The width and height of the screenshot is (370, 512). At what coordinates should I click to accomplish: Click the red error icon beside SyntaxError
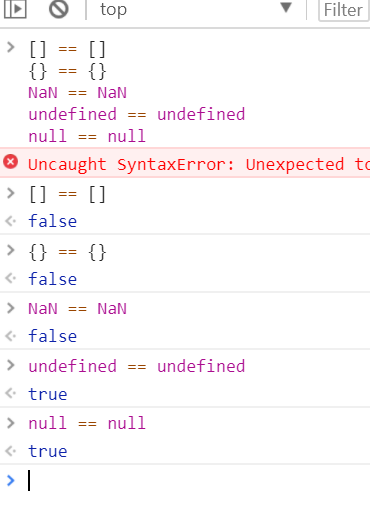point(11,162)
